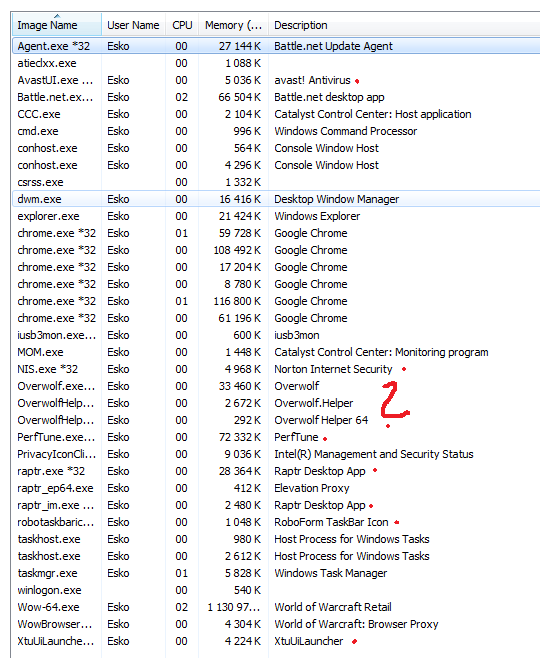Click Catalyst Control Center: Monitoring program
540x658 pixels.
pos(381,352)
